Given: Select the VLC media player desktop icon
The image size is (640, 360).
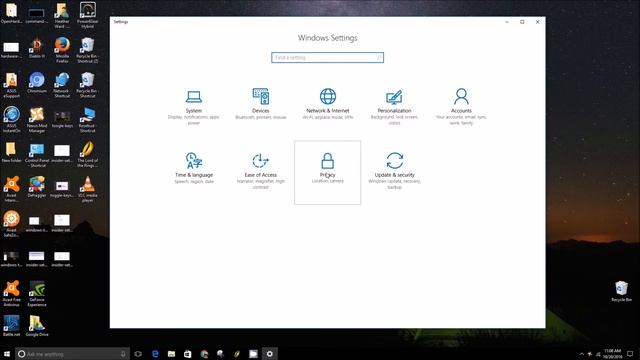Looking at the screenshot, I should pyautogui.click(x=87, y=189).
